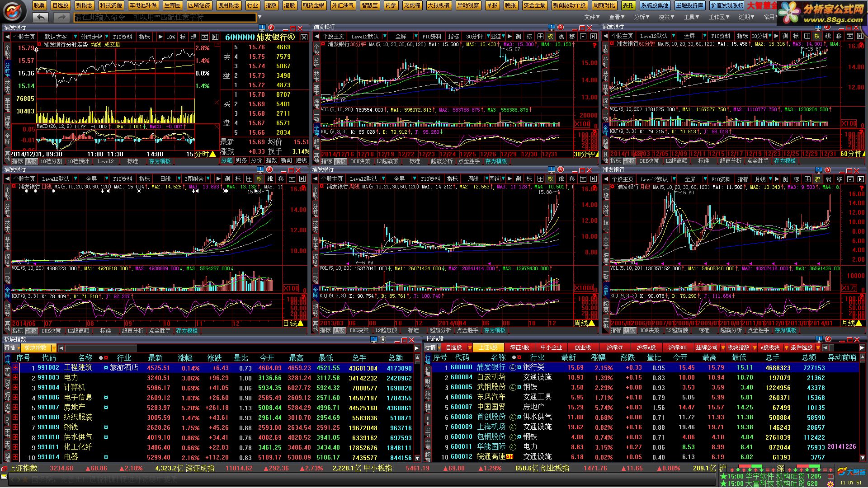Switch to the 创业板 tab
Screen dimensions: 868x488
tap(583, 347)
